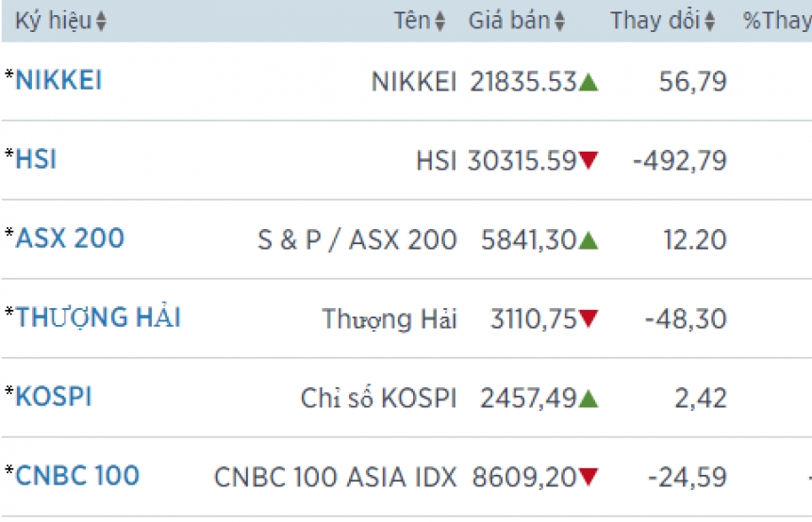Click red down arrow beside CNBC 100 price
The width and height of the screenshot is (812, 522).
[x=588, y=479]
